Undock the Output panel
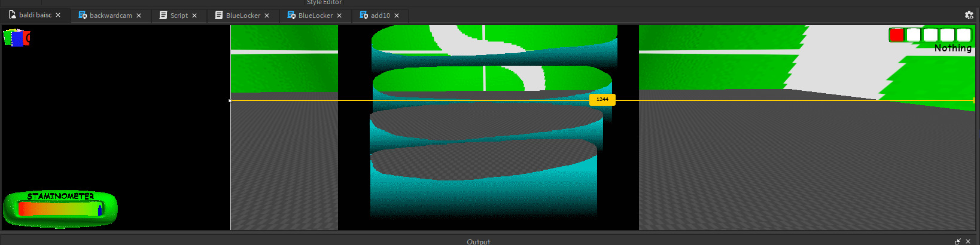 (958, 241)
